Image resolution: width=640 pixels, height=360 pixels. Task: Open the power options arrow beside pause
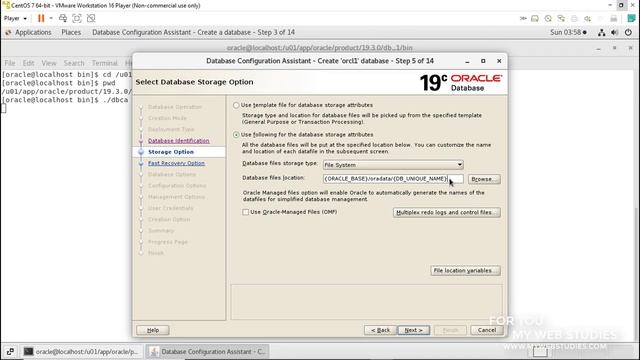tap(51, 18)
